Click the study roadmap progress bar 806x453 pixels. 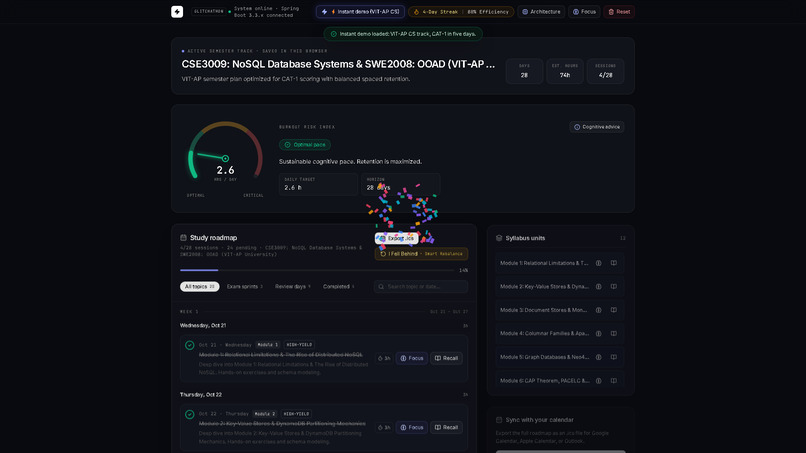point(317,270)
